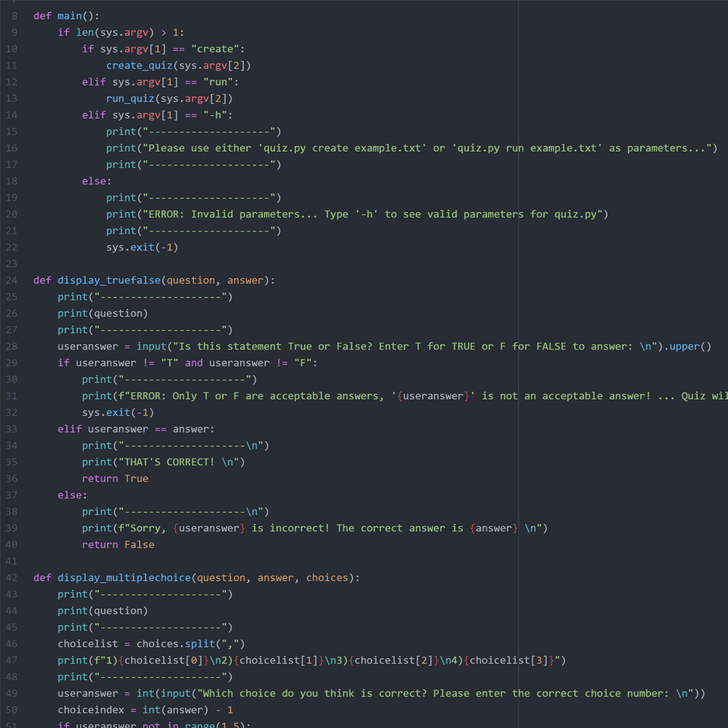Click 'display_multiplechoice' function name
Screen dimensions: 728x728
[x=124, y=578]
